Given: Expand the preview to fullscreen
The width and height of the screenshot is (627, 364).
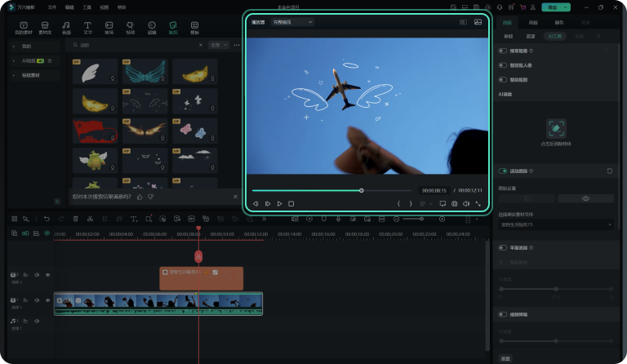Looking at the screenshot, I should point(478,203).
